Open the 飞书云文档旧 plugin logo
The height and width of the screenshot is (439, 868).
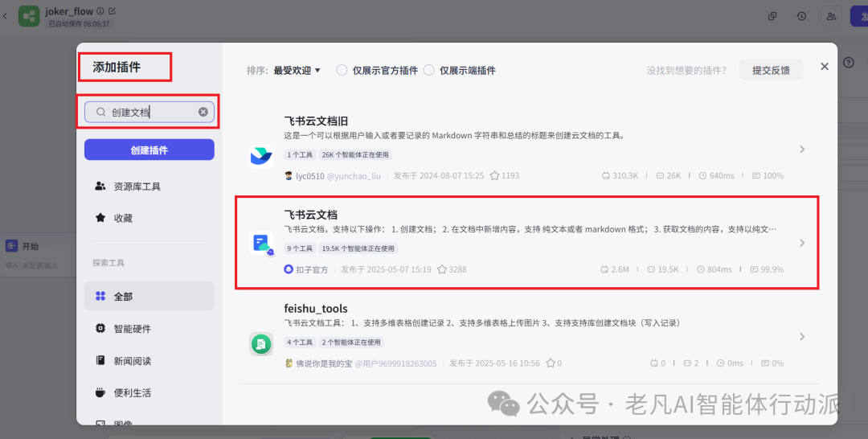click(260, 156)
